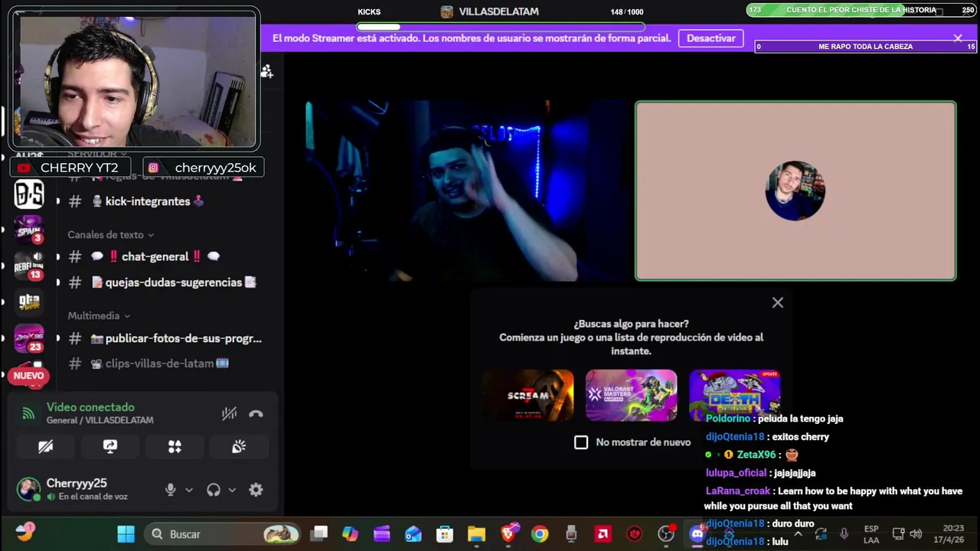980x551 pixels.
Task: Open the GTA server icon
Action: pos(29,302)
